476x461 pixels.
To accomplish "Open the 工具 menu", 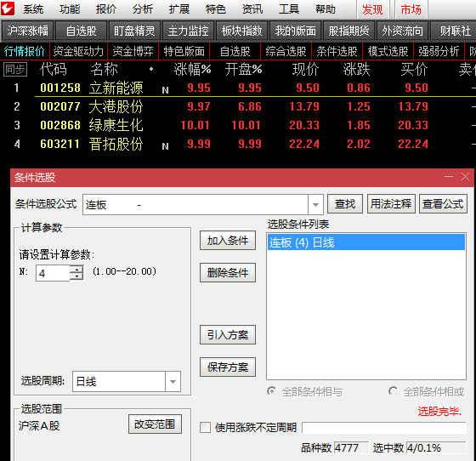I will coord(289,9).
